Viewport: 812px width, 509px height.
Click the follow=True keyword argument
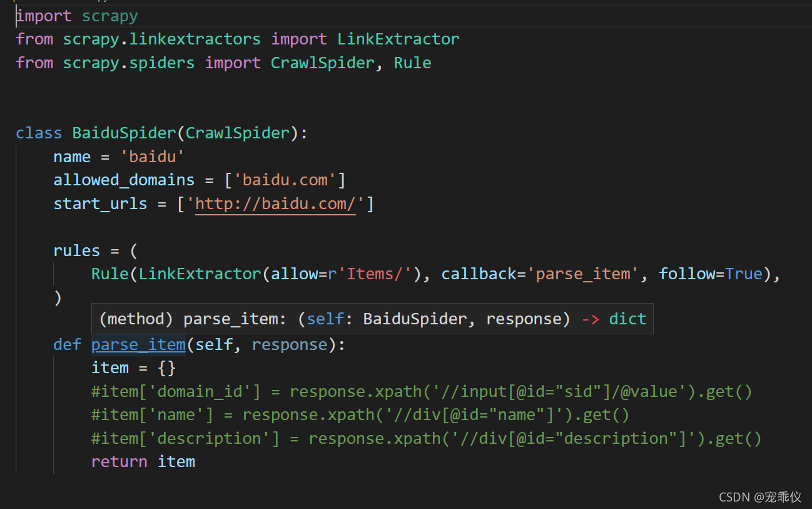[x=711, y=273]
